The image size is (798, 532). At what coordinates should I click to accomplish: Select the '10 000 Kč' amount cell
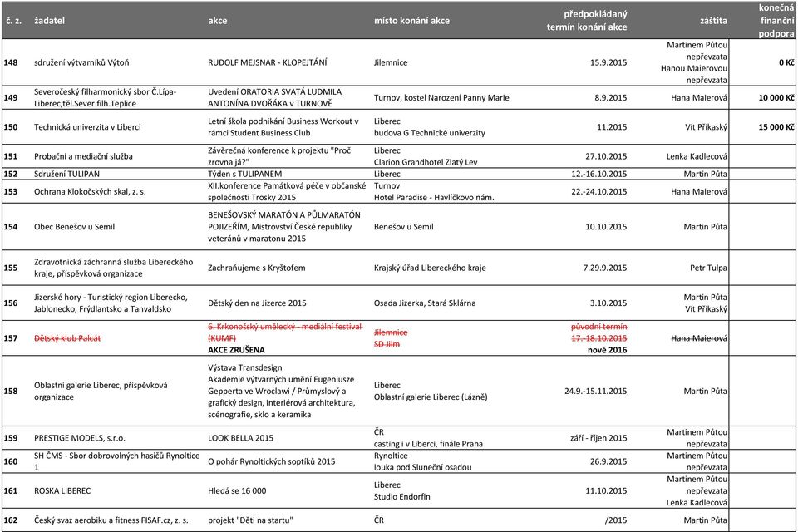pos(776,98)
